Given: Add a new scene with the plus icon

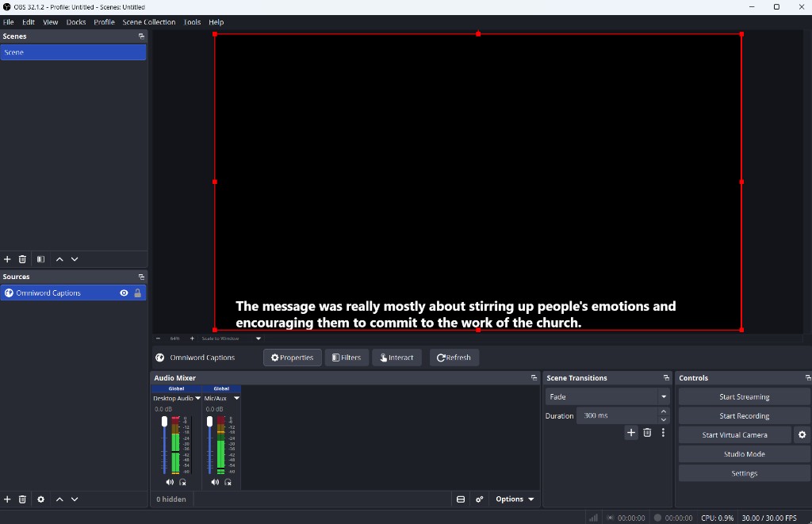Looking at the screenshot, I should (7, 259).
